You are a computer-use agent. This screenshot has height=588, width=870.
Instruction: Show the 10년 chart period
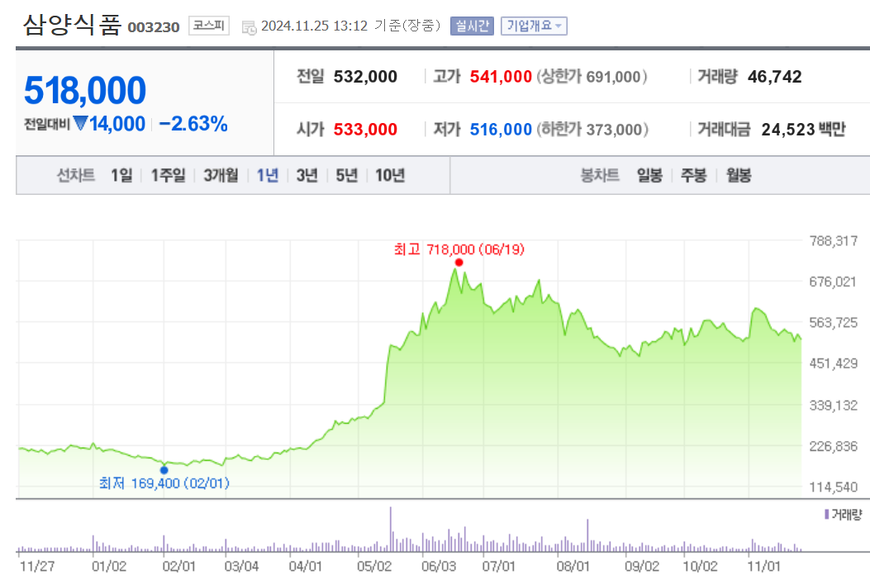tap(390, 175)
